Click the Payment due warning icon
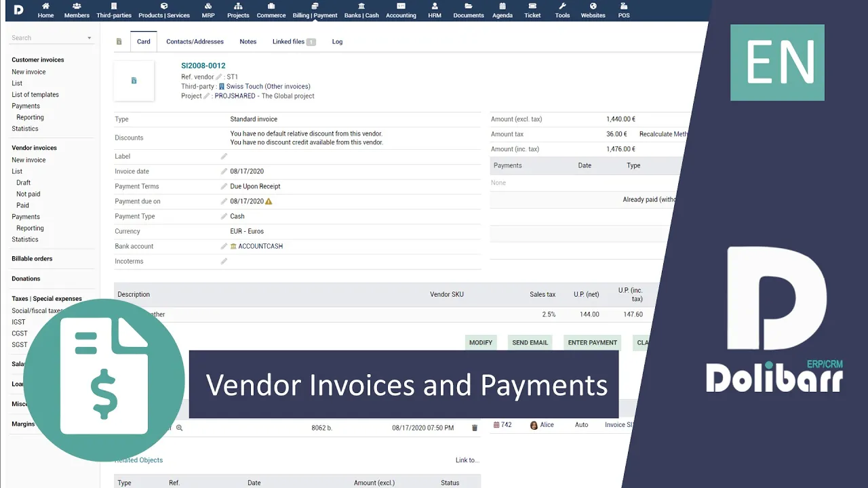868x488 pixels. pyautogui.click(x=269, y=201)
